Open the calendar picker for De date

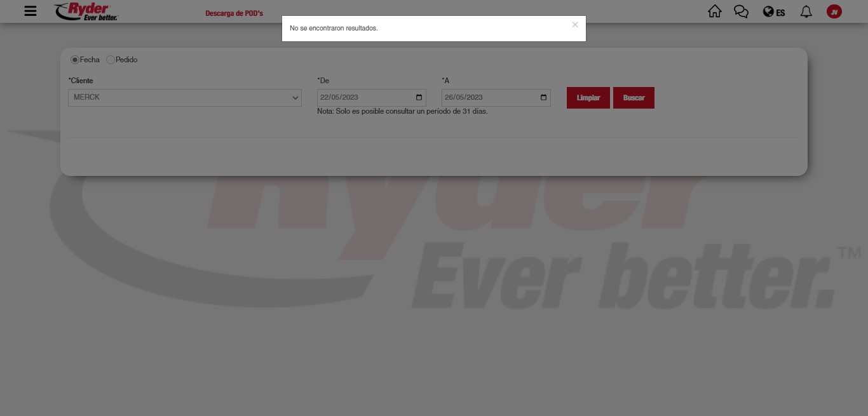(419, 98)
